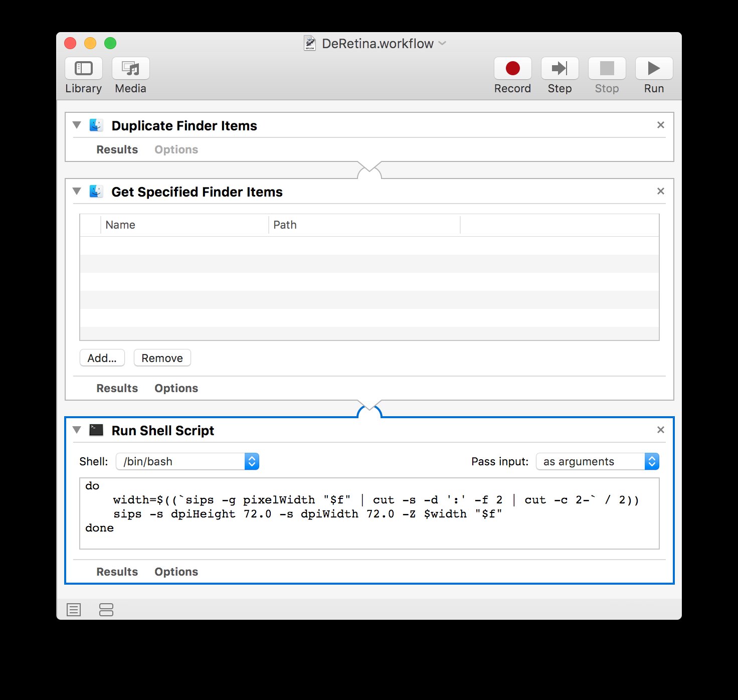The image size is (738, 700).
Task: Click the Get Specified Finder Items title
Action: pyautogui.click(x=197, y=192)
